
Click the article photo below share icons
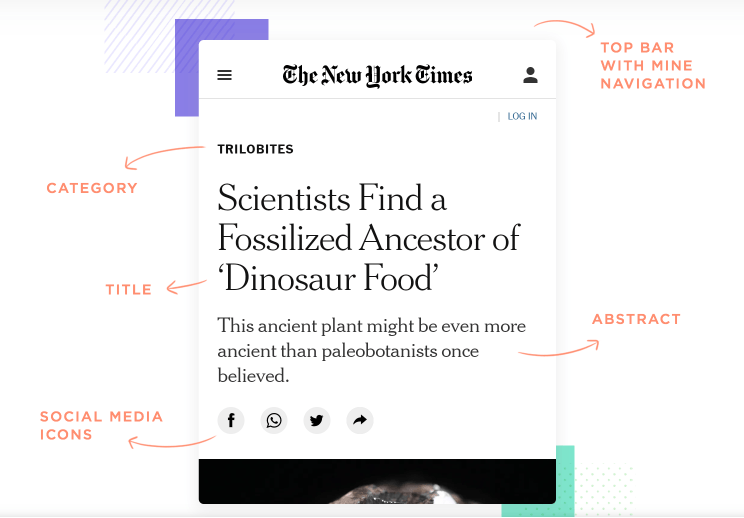(x=377, y=481)
